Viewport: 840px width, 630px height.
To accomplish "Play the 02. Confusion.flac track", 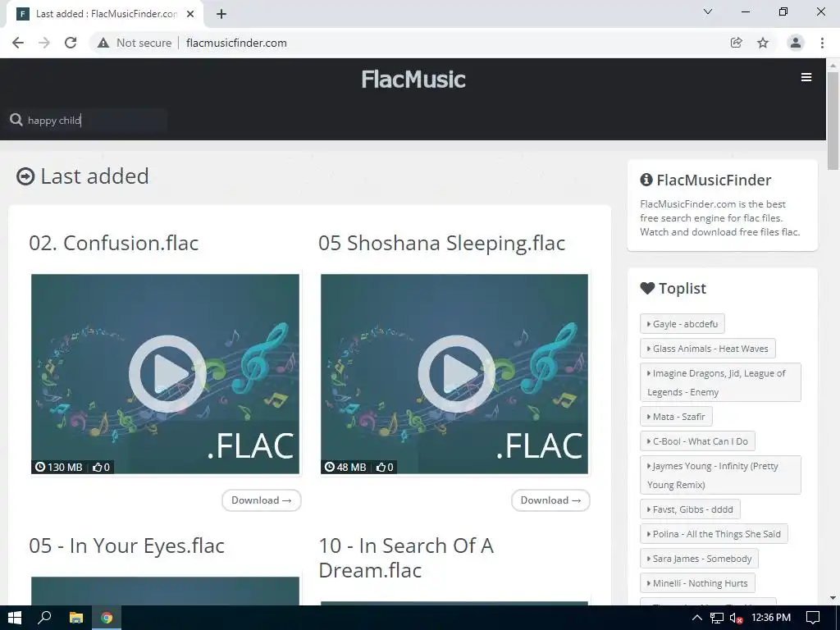I will 167,373.
